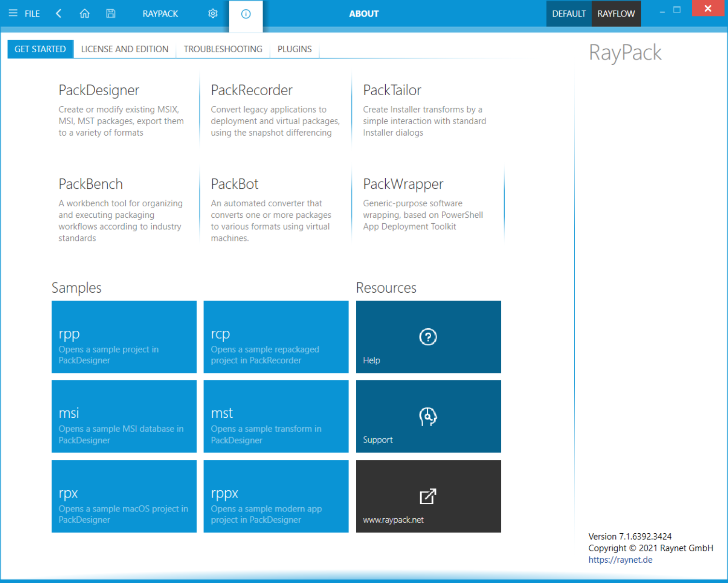This screenshot has height=583, width=728.
Task: Launch the PackWrapper tool
Action: [x=428, y=204]
